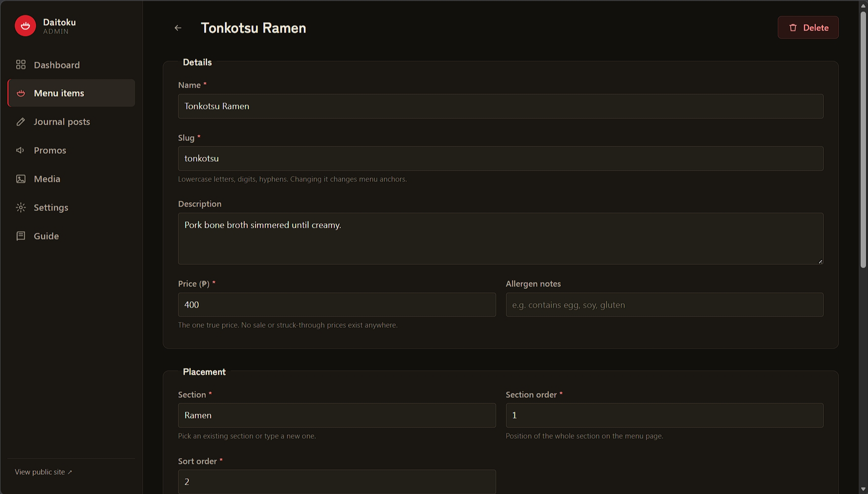Click the scrollbar down arrow

[863, 489]
